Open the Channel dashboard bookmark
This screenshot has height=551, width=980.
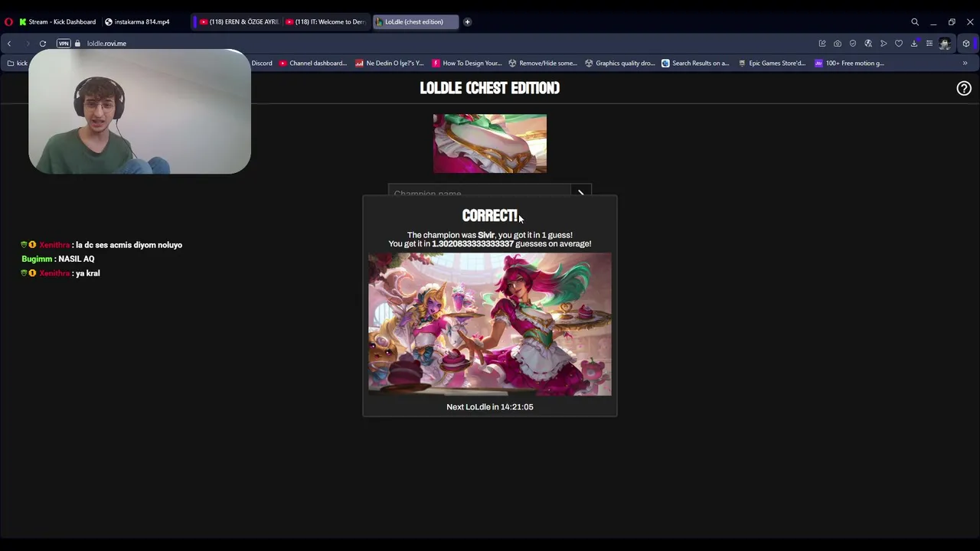click(x=313, y=64)
